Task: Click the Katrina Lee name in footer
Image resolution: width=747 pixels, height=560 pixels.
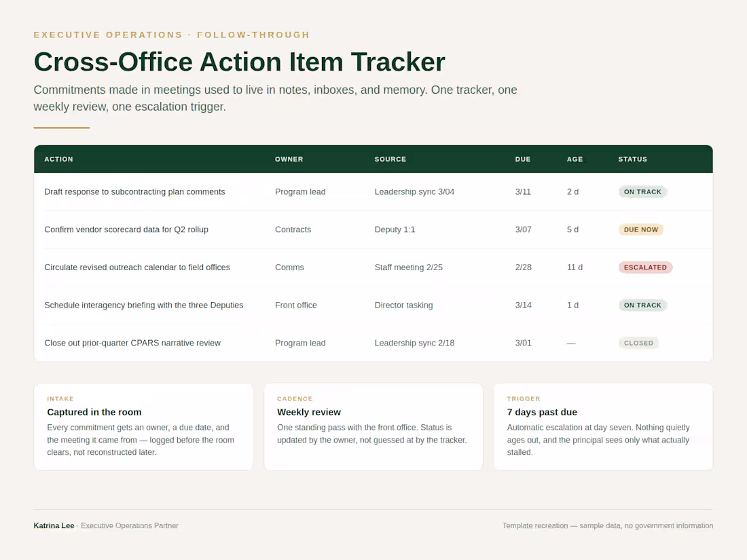Action: (x=54, y=525)
